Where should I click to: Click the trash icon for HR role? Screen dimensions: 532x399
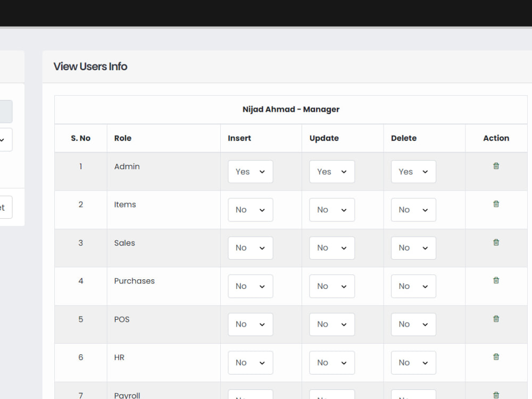coord(496,356)
